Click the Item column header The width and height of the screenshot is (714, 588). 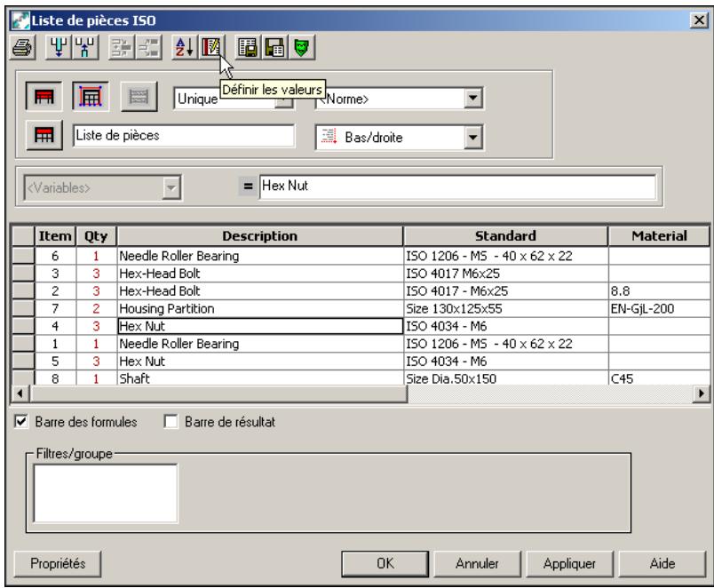(55, 236)
